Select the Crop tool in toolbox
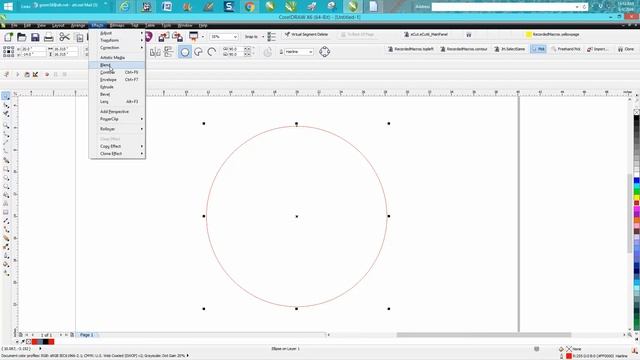 [6, 114]
